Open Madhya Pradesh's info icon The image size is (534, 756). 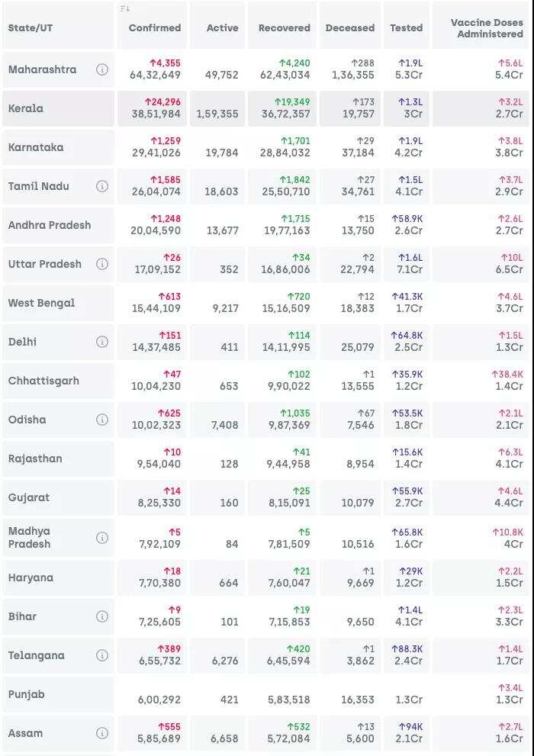tap(101, 538)
